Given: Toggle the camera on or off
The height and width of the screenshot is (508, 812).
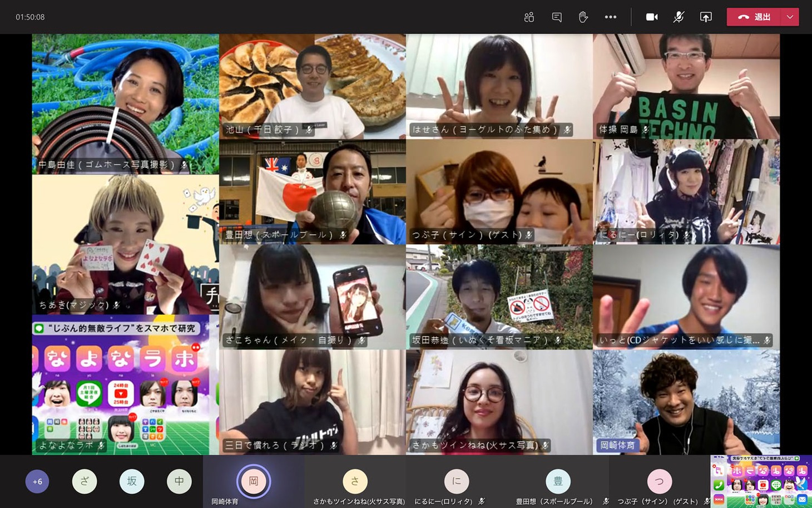Looking at the screenshot, I should 652,17.
